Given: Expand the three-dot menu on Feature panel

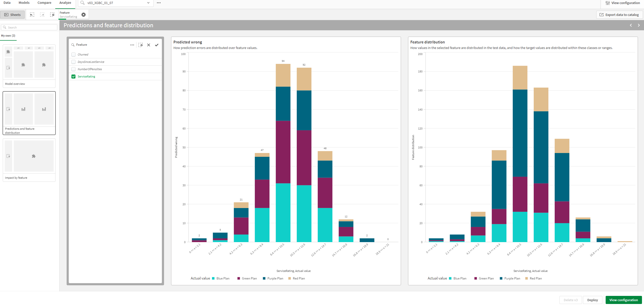Looking at the screenshot, I should (x=132, y=44).
